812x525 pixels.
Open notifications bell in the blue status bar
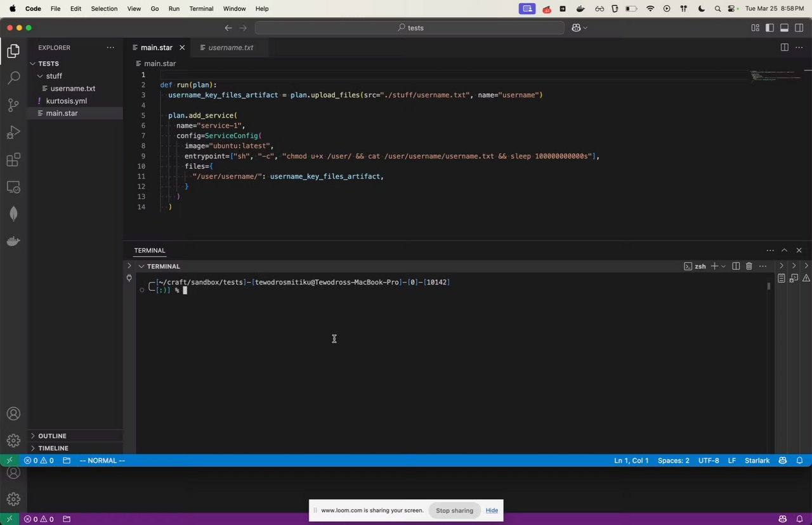tap(800, 460)
